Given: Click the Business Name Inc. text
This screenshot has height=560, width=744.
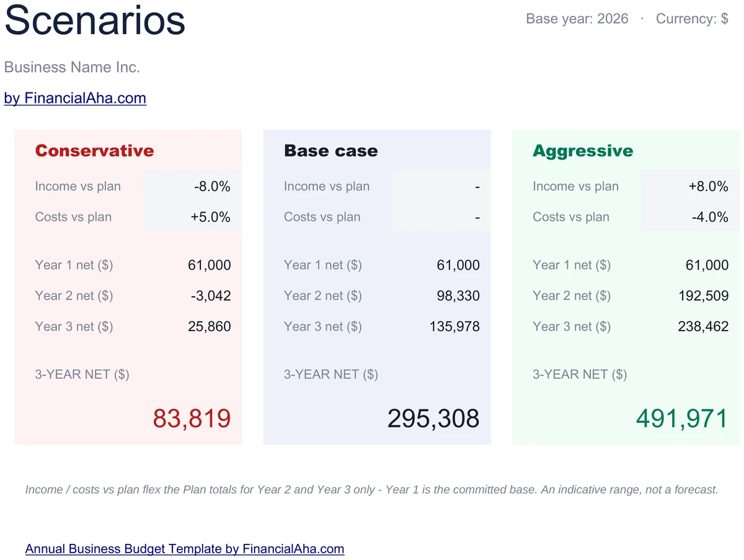Looking at the screenshot, I should (72, 67).
